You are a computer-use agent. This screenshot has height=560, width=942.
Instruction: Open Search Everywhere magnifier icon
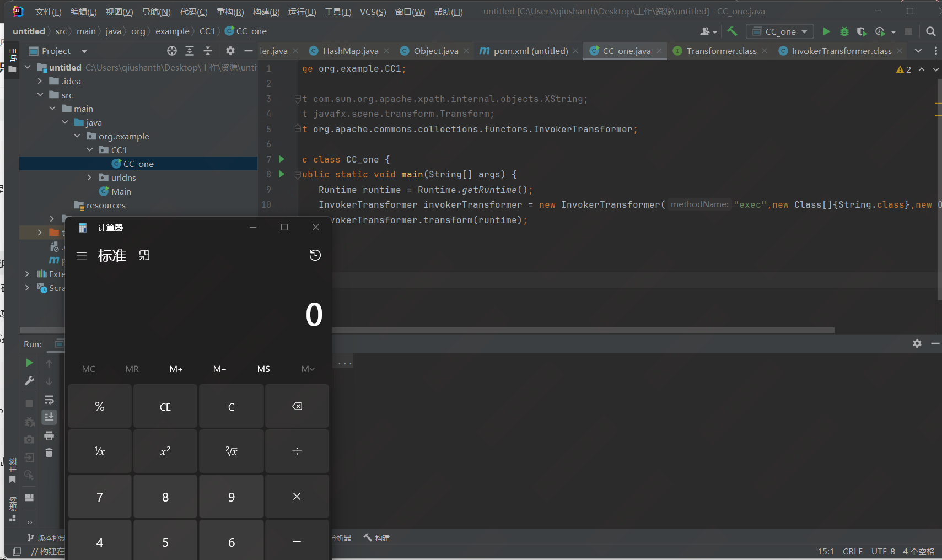(930, 31)
